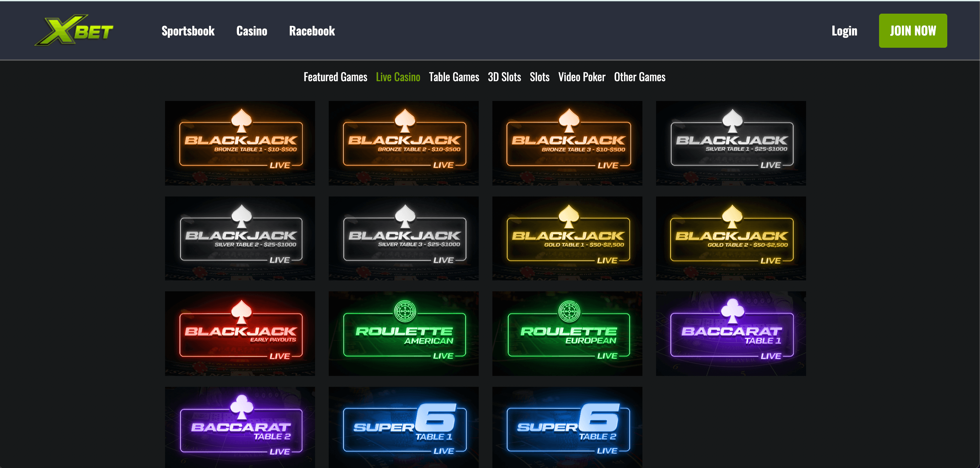Launch Super 6 Table 1 game

404,428
